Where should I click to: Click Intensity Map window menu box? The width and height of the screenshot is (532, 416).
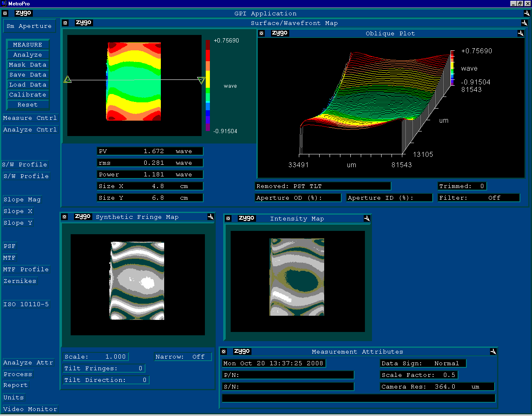[x=228, y=218]
